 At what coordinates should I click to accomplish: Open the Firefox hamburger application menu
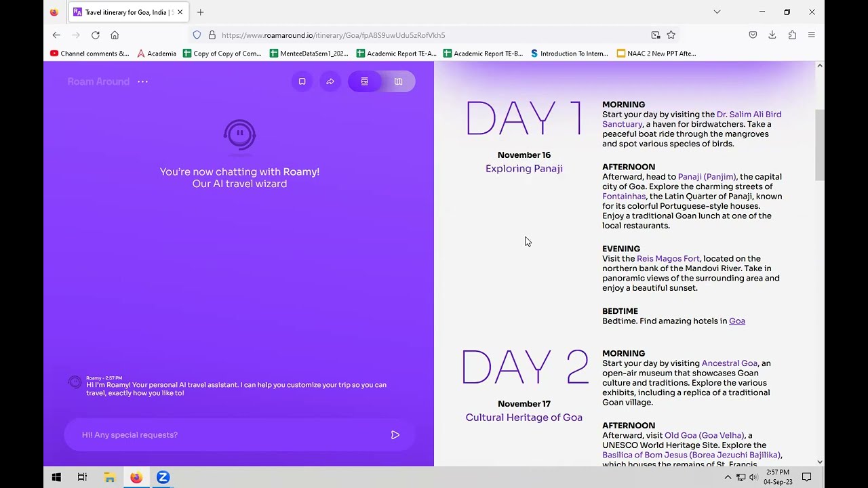pos(812,35)
